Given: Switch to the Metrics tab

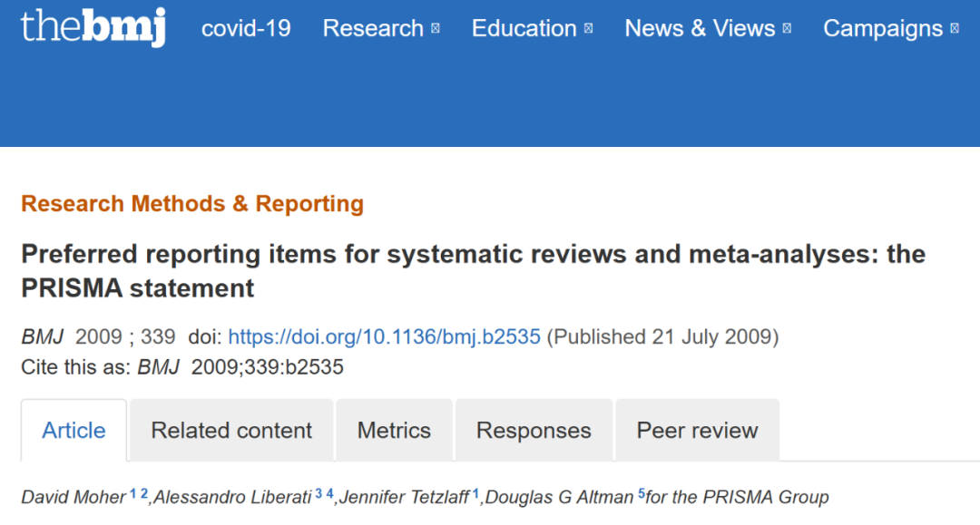Looking at the screenshot, I should (x=394, y=430).
